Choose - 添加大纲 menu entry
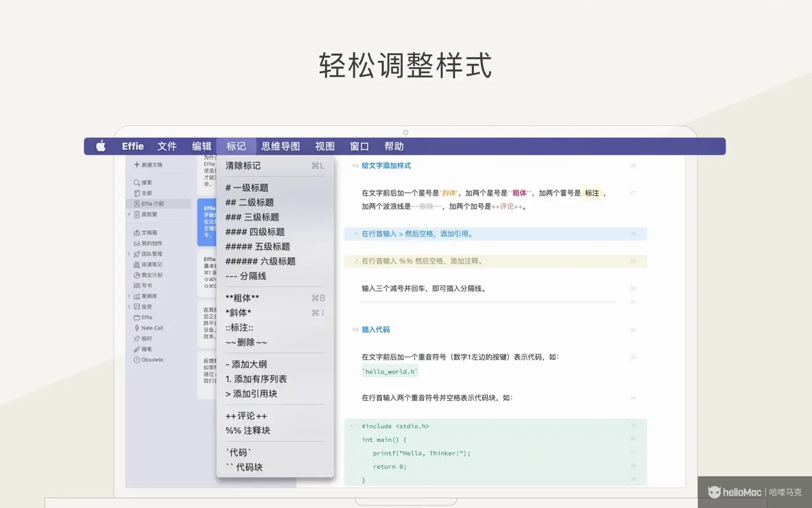Viewport: 812px width, 508px height. coord(275,364)
